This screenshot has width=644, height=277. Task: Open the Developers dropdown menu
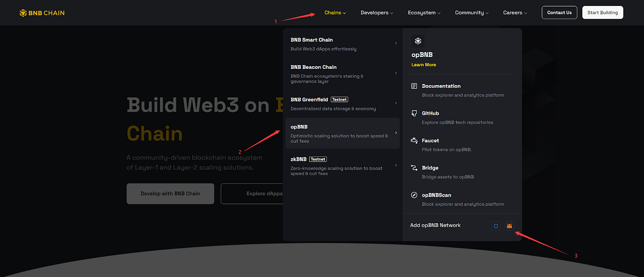377,13
